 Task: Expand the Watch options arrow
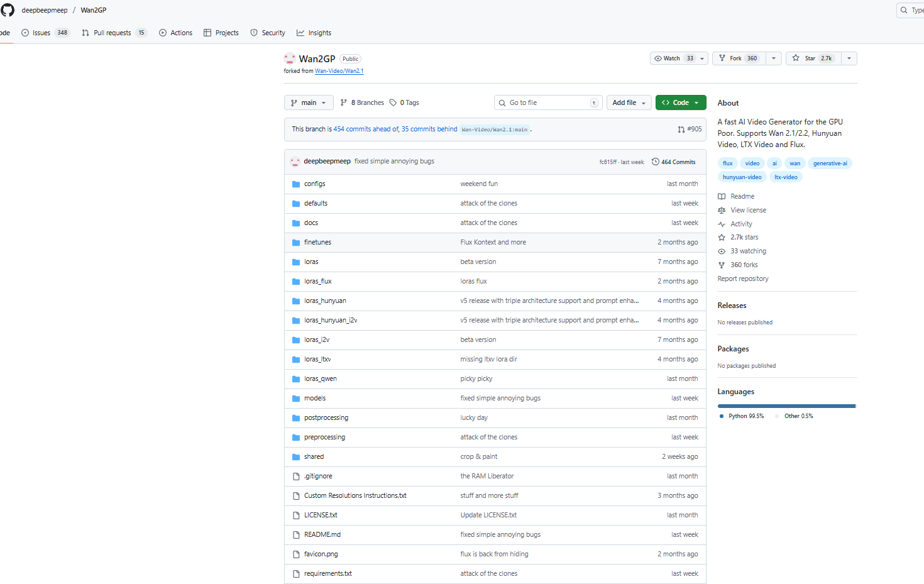pos(702,58)
